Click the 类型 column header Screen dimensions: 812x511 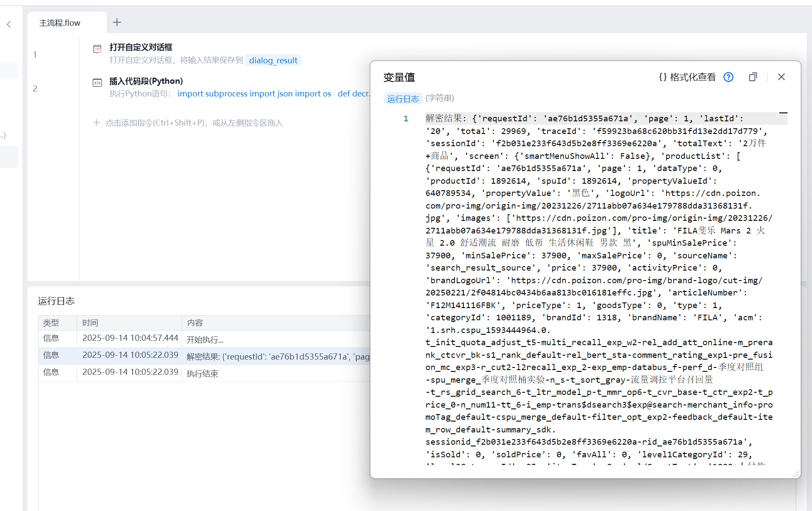[51, 323]
